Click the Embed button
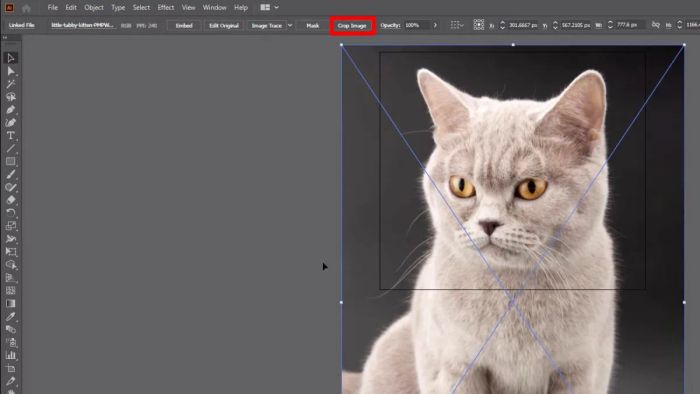Viewport: 700px width, 394px height. click(184, 25)
